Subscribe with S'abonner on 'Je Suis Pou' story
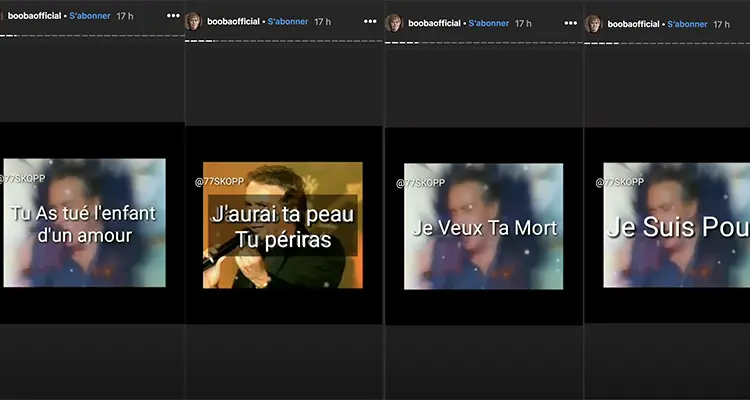 coord(687,22)
